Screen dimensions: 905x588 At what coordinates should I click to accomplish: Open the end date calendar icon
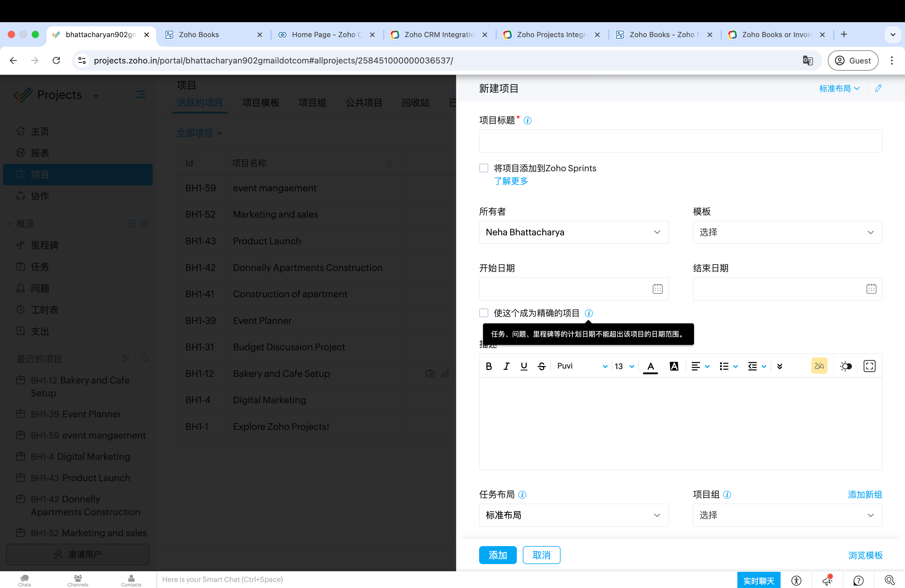[x=871, y=289]
